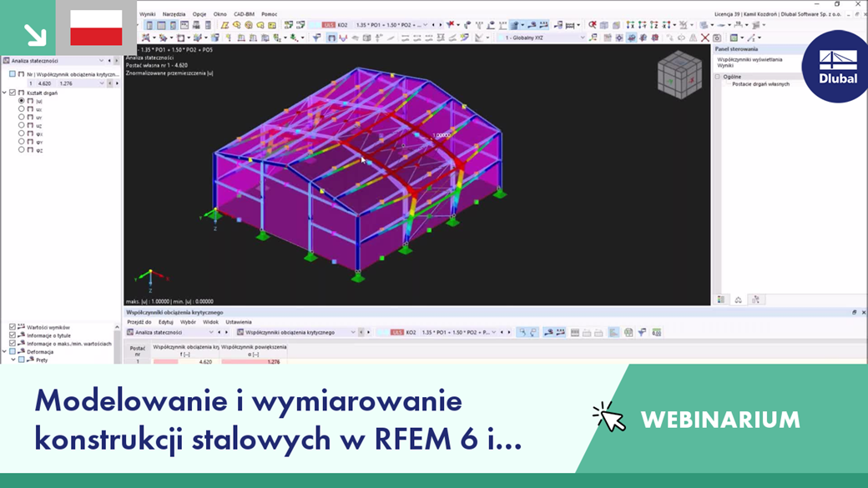The height and width of the screenshot is (488, 868).
Task: Click the highlighted isometric view icon in second toolbar
Action: tap(631, 38)
